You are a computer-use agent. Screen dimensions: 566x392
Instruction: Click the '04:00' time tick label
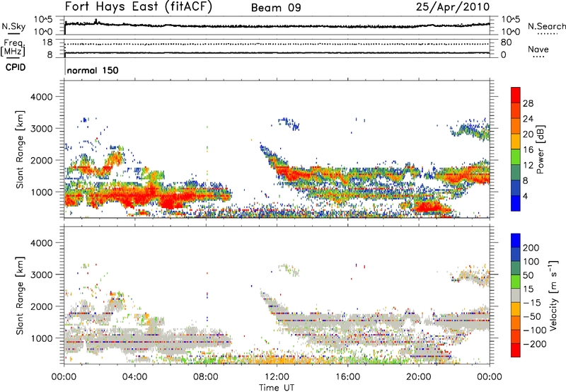click(x=134, y=377)
